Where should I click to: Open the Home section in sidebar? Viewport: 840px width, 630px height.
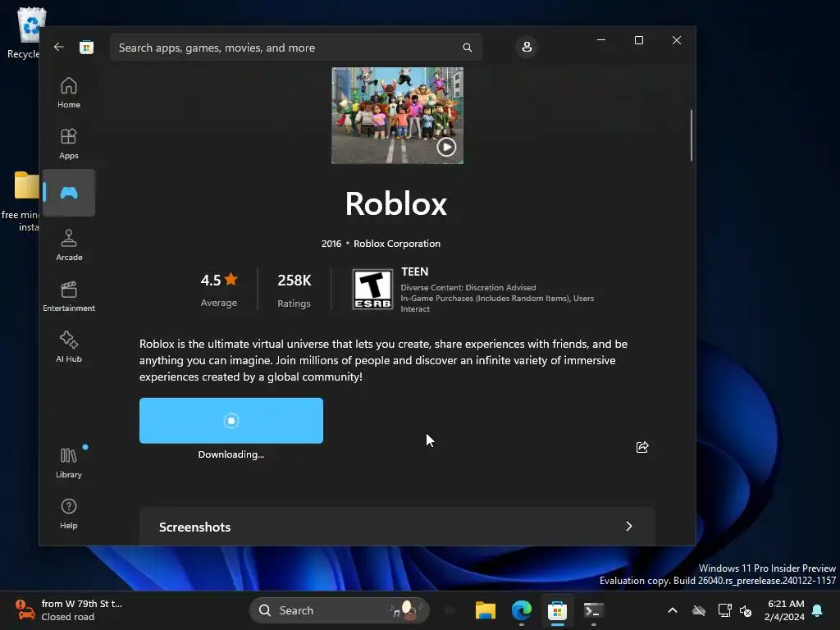pyautogui.click(x=69, y=93)
